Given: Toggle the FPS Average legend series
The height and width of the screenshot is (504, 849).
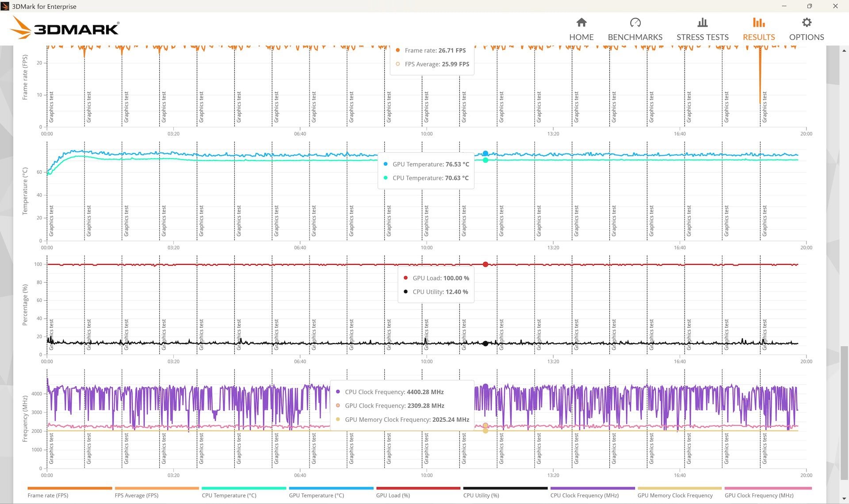Looking at the screenshot, I should [x=157, y=492].
